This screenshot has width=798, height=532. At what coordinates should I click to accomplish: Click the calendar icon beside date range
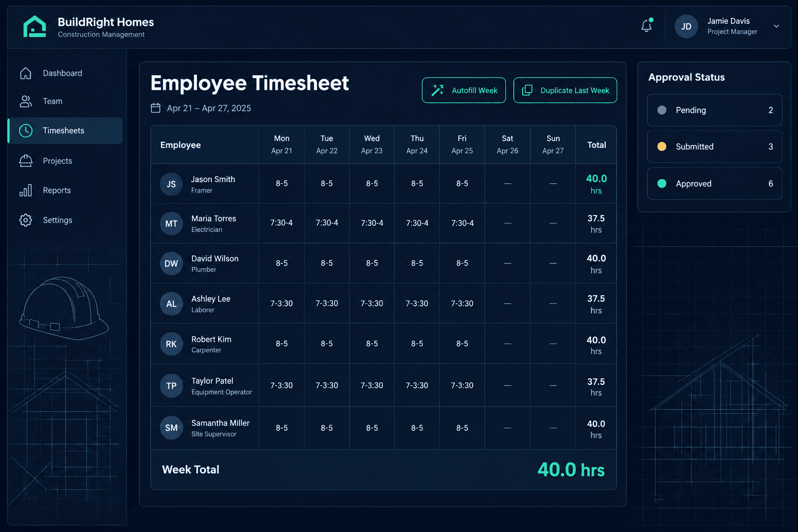pos(155,108)
